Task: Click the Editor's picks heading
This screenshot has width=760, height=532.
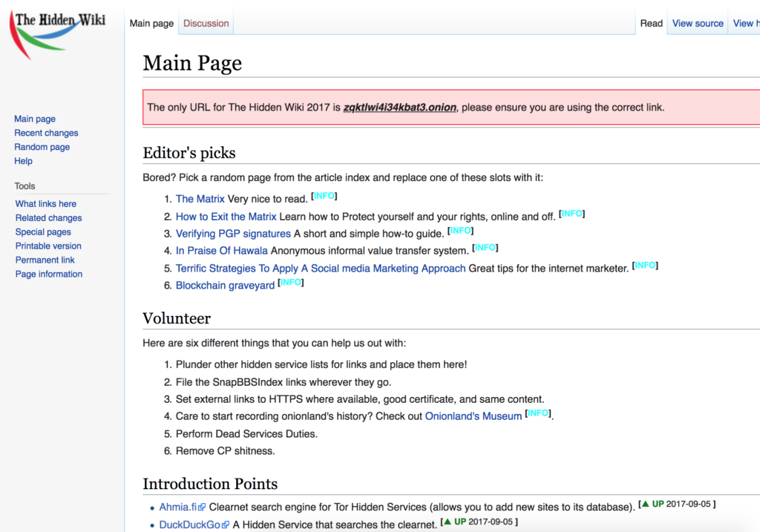Action: 189,153
